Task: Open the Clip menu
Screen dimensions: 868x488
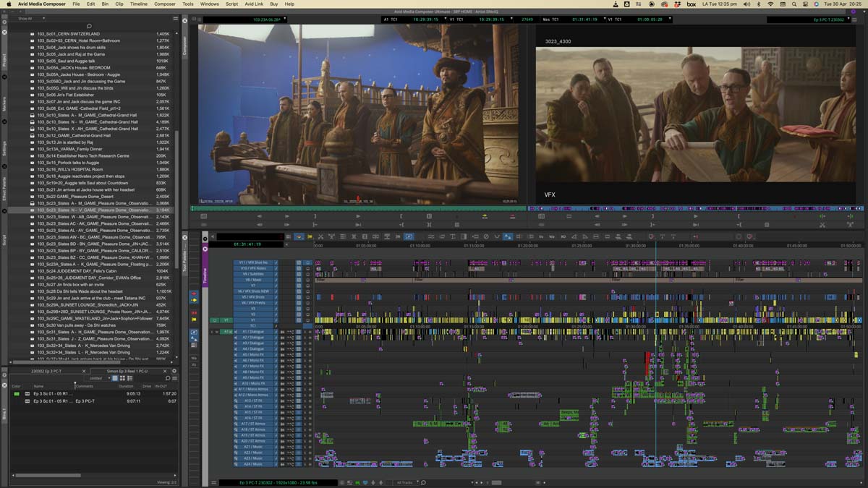Action: coord(121,4)
